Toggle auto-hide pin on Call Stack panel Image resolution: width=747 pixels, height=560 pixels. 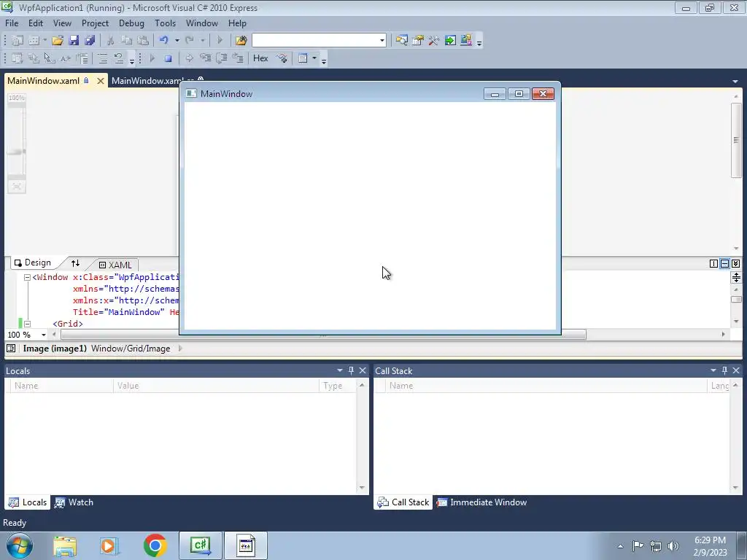pyautogui.click(x=724, y=370)
